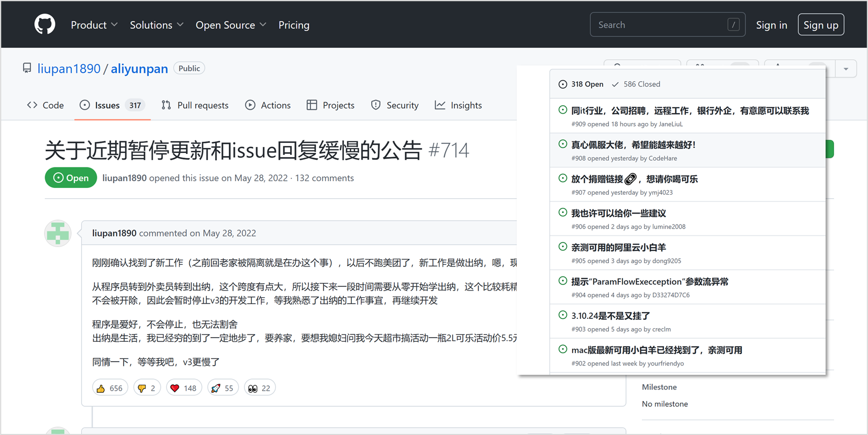Click the Pull requests branch icon
This screenshot has width=868, height=435.
coord(166,105)
